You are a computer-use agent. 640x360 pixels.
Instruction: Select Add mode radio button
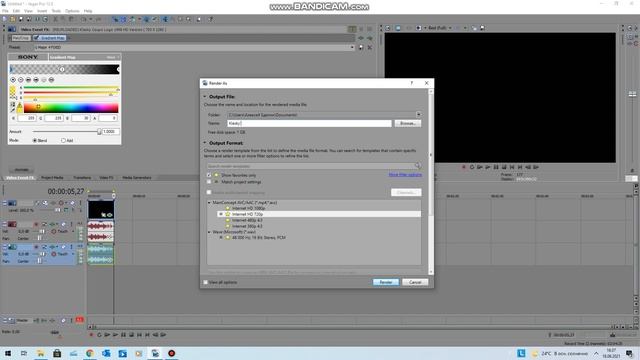coord(63,140)
